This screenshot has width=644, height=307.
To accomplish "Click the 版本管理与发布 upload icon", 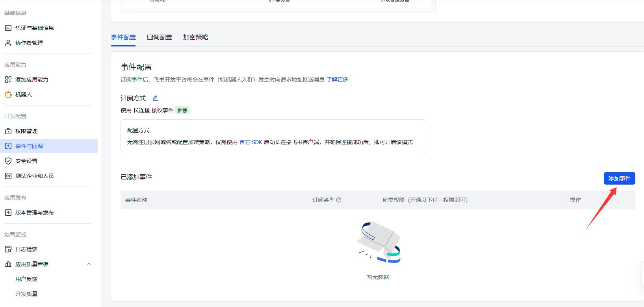I will (8, 213).
